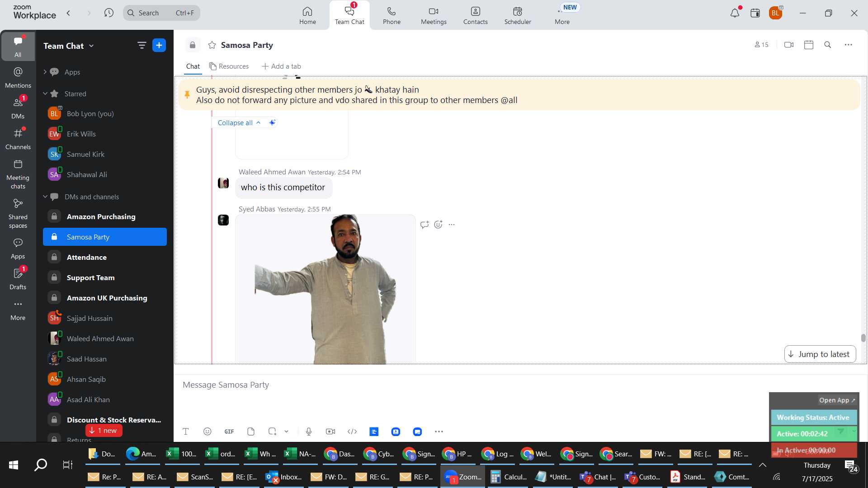Open text formatting in the composer
Image resolution: width=868 pixels, height=488 pixels.
186,432
